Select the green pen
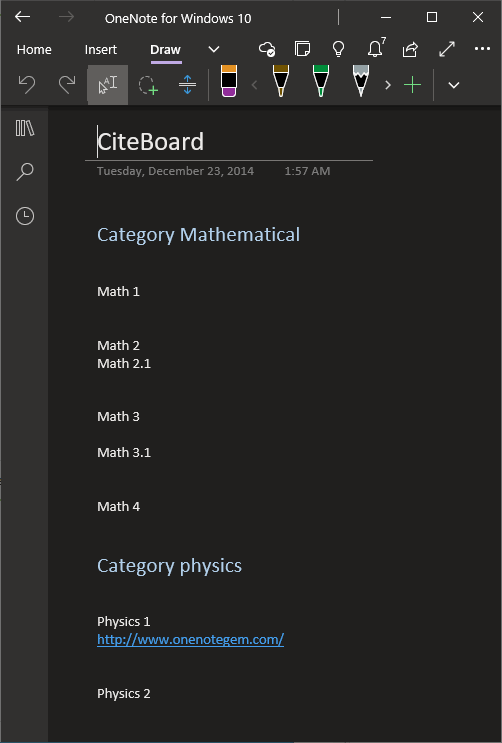This screenshot has height=743, width=502. (x=321, y=81)
